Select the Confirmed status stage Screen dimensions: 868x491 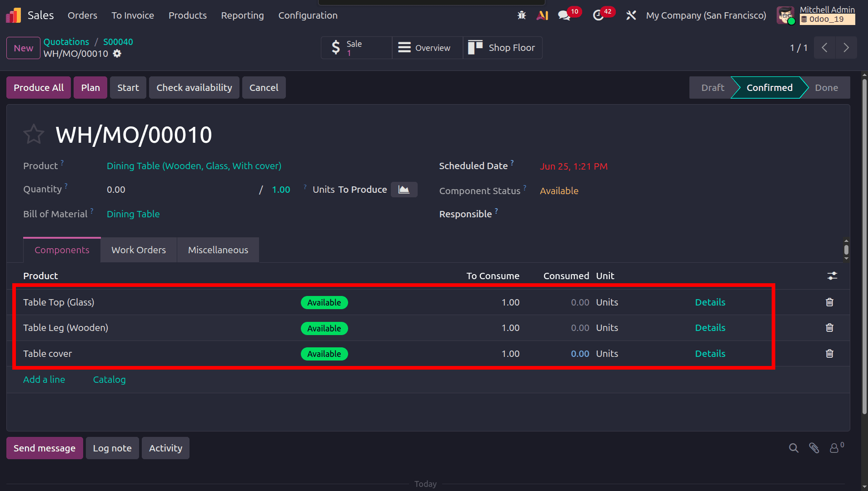point(769,88)
